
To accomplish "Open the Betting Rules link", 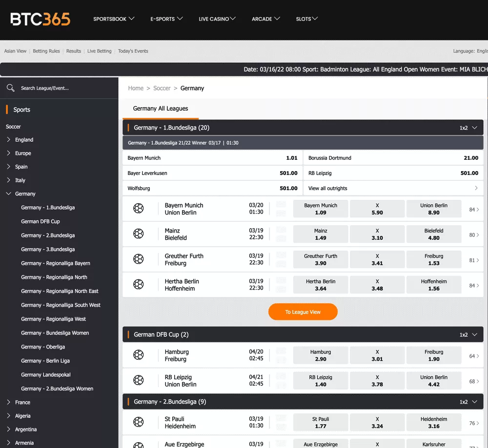I will point(46,51).
